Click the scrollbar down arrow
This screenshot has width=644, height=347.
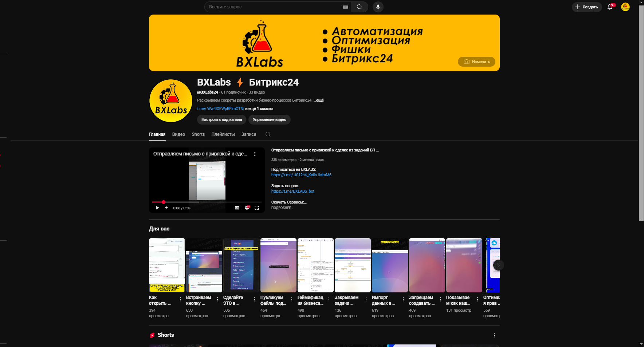tap(641, 344)
